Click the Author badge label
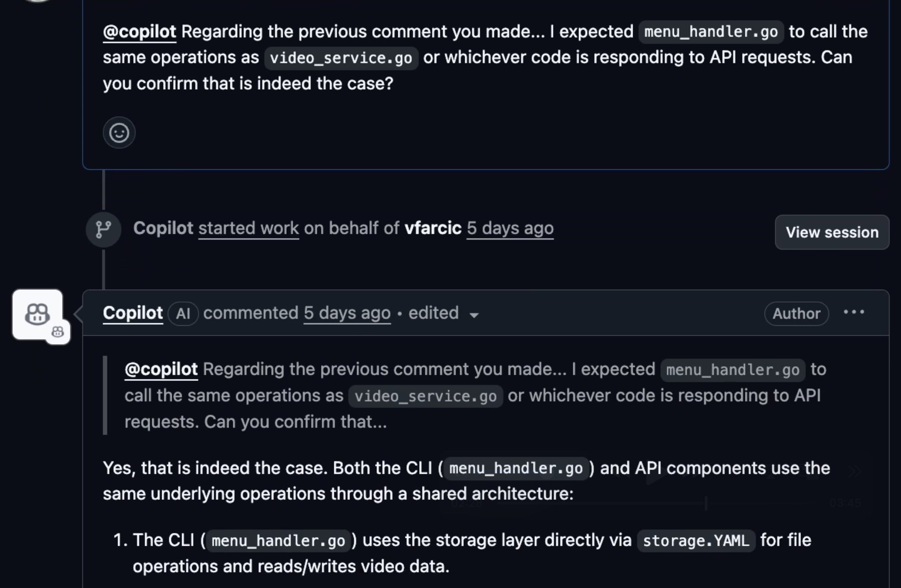The width and height of the screenshot is (901, 588). [797, 313]
